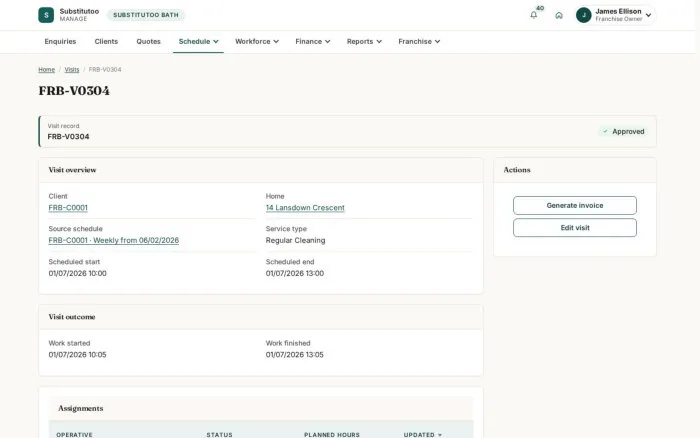Open the Clients page

click(106, 42)
